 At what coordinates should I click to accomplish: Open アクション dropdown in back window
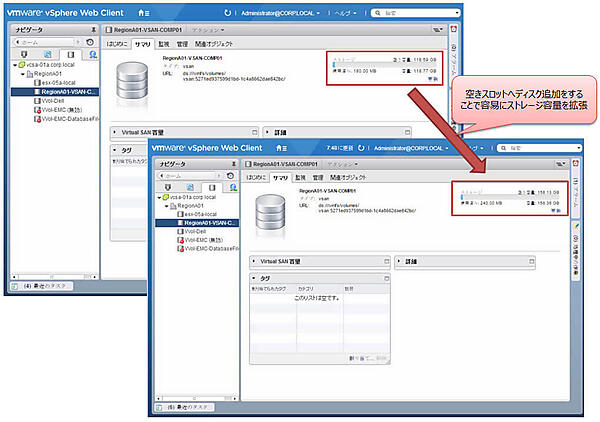click(209, 30)
